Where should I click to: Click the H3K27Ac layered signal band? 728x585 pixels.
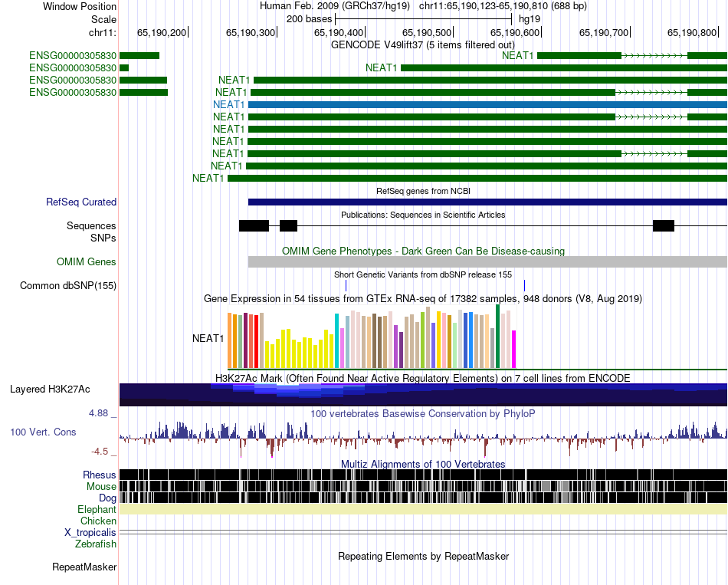point(424,395)
